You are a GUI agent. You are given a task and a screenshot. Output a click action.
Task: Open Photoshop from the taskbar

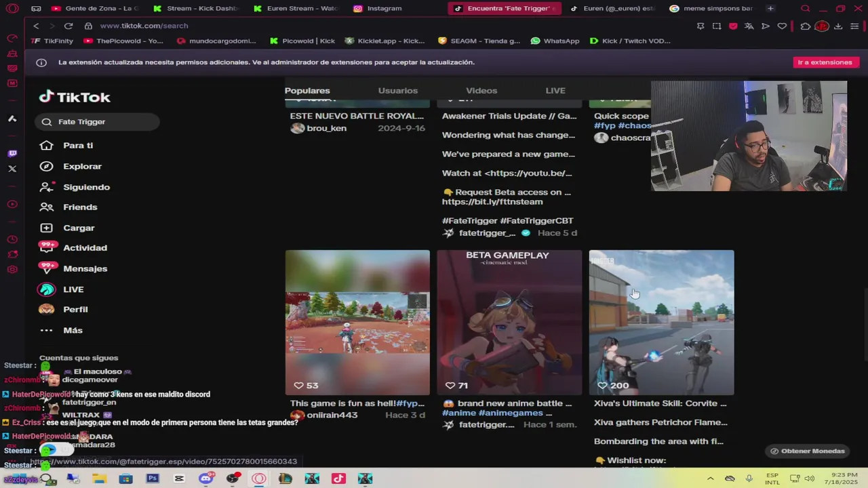153,479
